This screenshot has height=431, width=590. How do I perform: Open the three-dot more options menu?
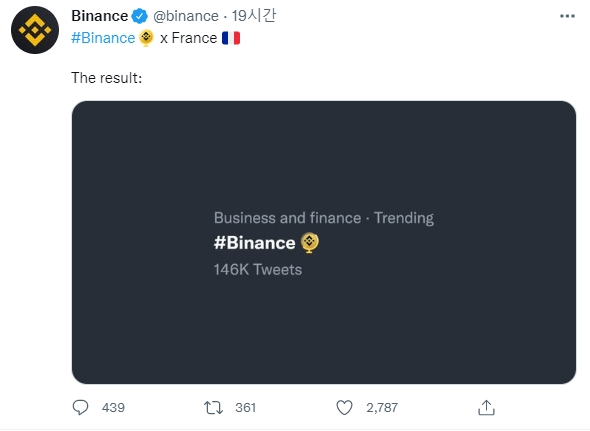point(567,16)
